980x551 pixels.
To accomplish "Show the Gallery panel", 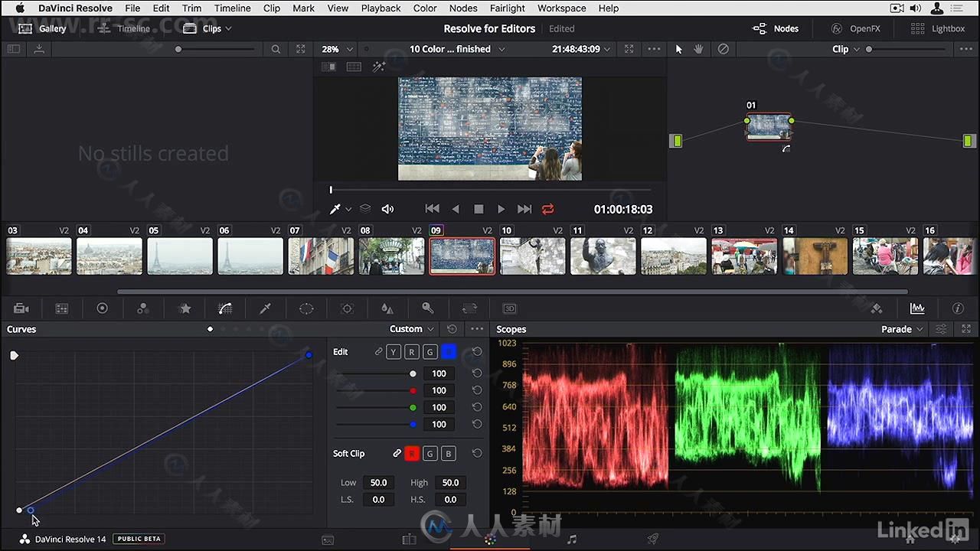I will click(43, 28).
